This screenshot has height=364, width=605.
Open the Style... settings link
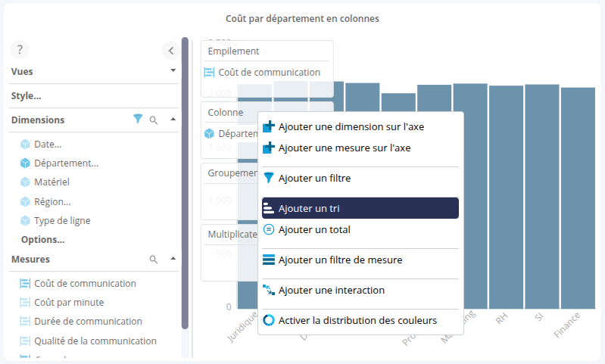coord(27,96)
